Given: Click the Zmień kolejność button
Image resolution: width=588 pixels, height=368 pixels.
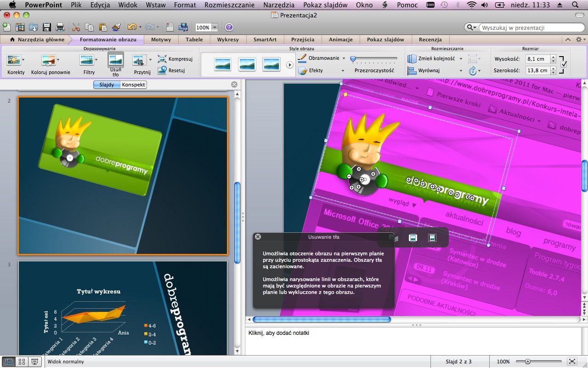Looking at the screenshot, I should pos(431,58).
